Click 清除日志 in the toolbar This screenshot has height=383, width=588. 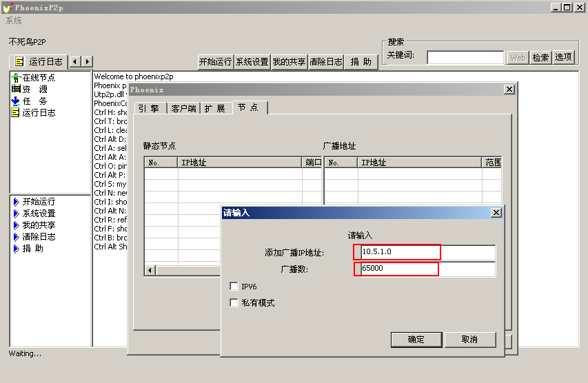click(325, 61)
